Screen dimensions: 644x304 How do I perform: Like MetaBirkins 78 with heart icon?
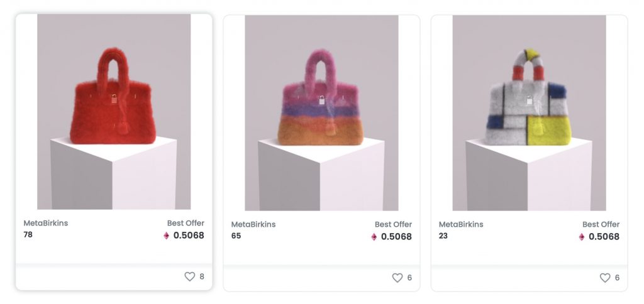pos(189,276)
